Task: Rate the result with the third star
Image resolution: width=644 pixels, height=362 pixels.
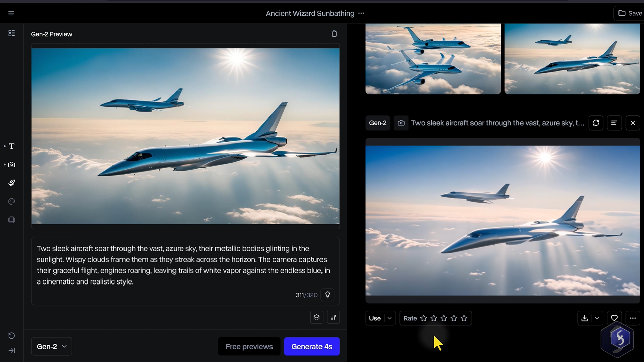Action: (444, 318)
